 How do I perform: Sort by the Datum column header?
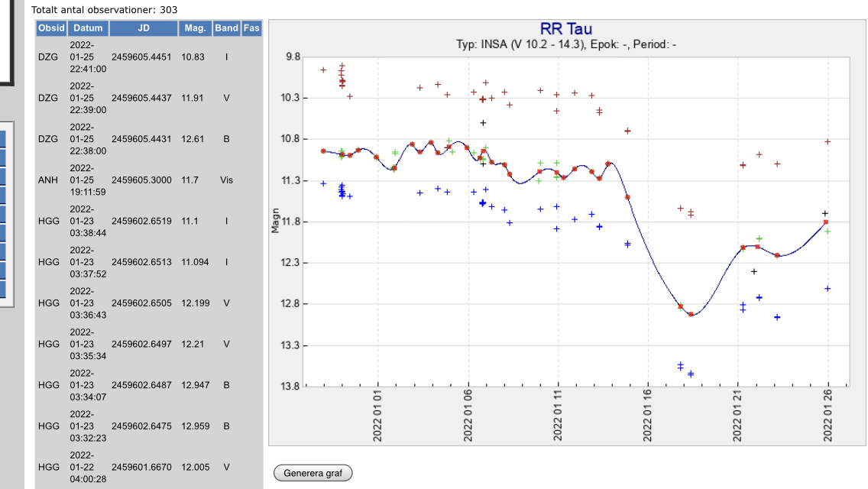[89, 28]
